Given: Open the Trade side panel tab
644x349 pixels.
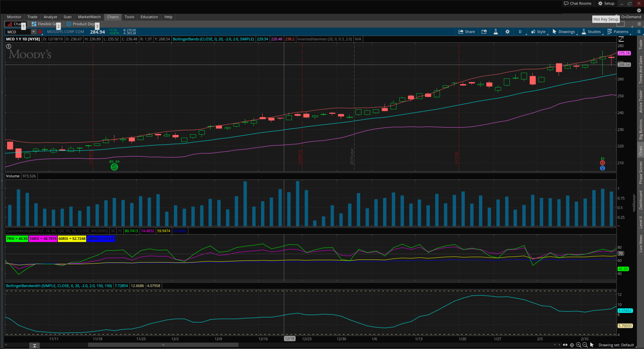Looking at the screenshot, I should [641, 44].
